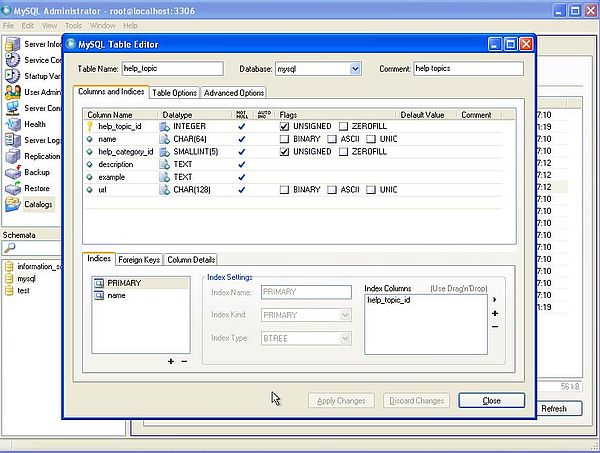Open Replication Status sidebar icon
This screenshot has width=600, height=453.
(12, 156)
